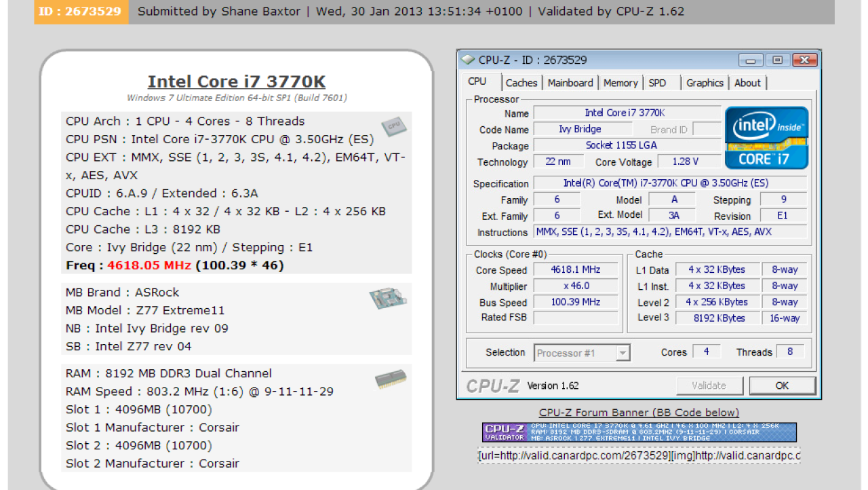Click the Intel Core i7 inside logo
This screenshot has height=490, width=868.
(766, 137)
